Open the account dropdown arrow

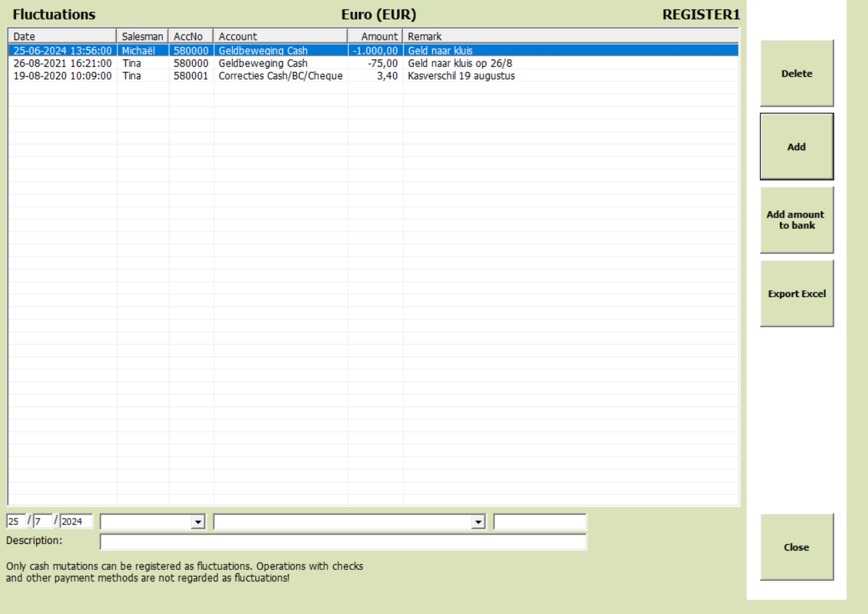coord(477,521)
